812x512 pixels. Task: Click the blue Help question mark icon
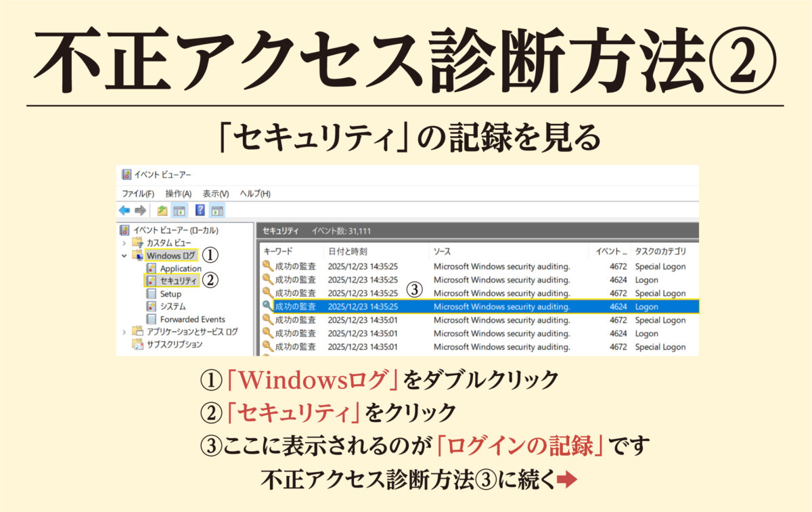[200, 211]
